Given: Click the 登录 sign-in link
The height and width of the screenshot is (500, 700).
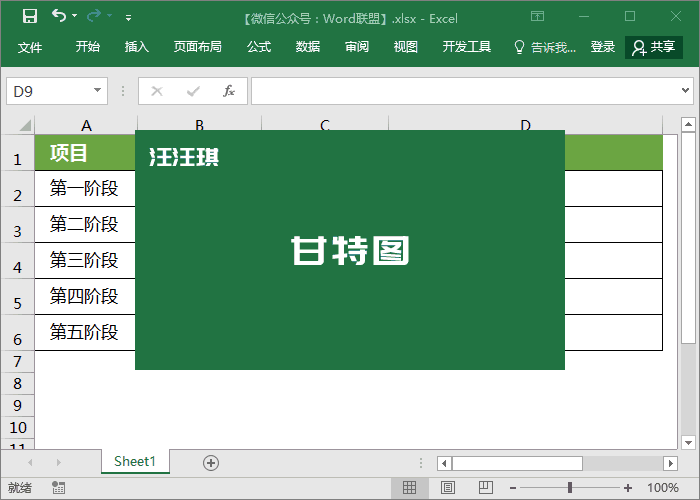Looking at the screenshot, I should 603,47.
